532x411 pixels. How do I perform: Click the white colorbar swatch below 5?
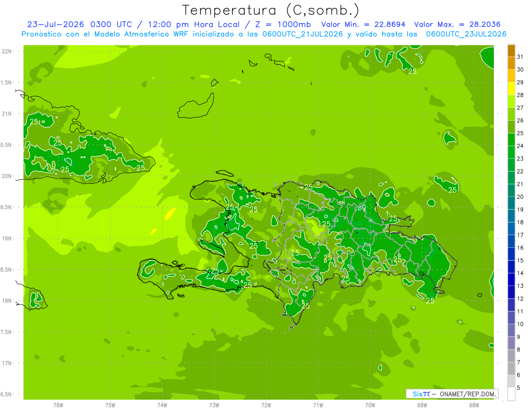511,394
